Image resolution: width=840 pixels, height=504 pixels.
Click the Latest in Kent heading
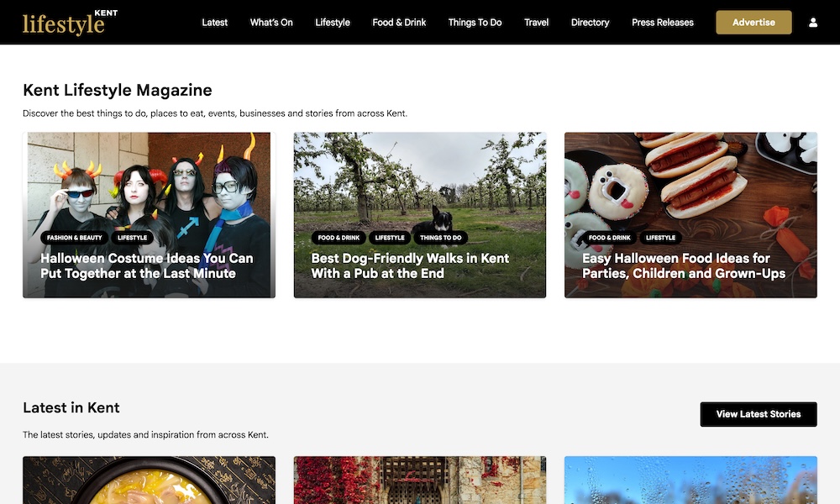71,407
